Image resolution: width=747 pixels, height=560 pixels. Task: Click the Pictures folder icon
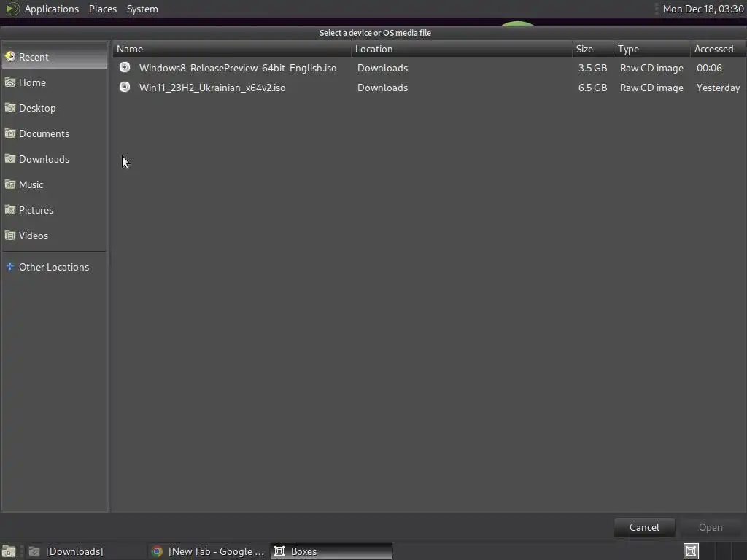tap(10, 209)
